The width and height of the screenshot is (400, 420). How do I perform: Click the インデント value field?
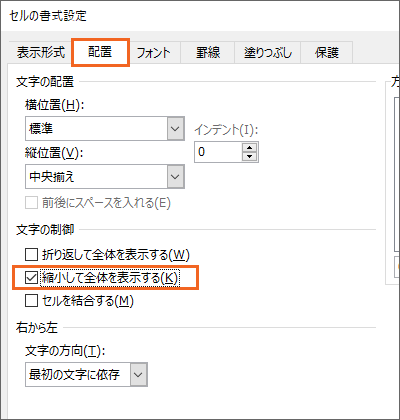tap(219, 152)
